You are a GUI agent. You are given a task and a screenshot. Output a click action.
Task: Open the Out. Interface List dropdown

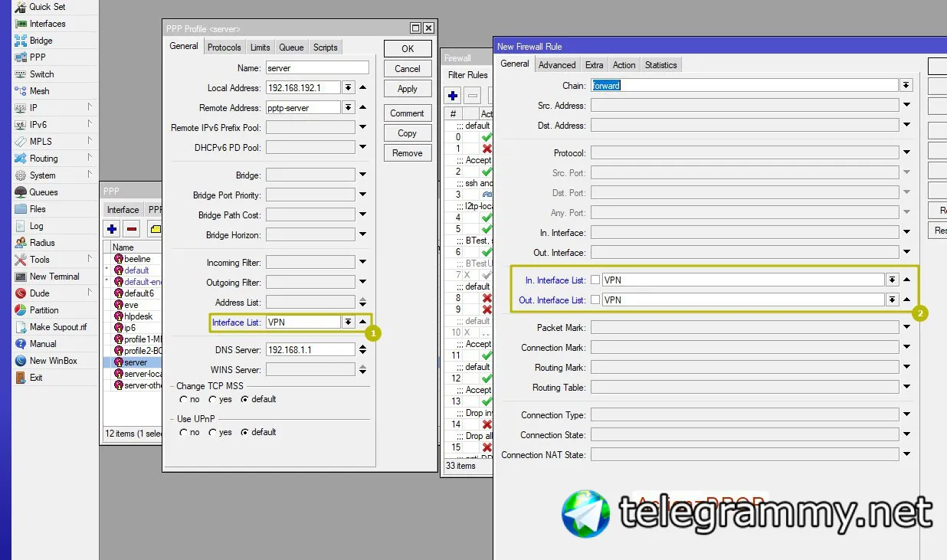click(893, 300)
